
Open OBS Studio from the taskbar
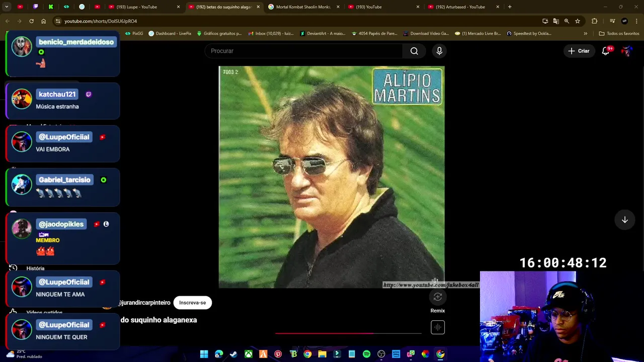381,354
